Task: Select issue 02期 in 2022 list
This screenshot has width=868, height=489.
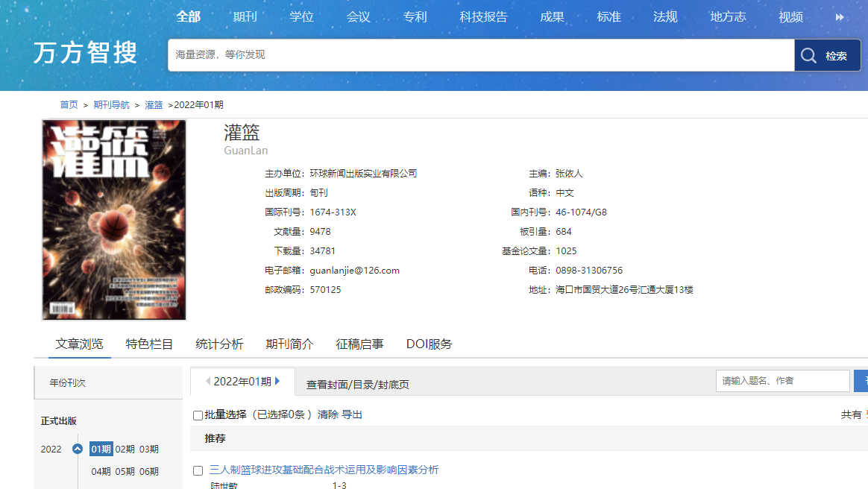Action: [x=125, y=449]
